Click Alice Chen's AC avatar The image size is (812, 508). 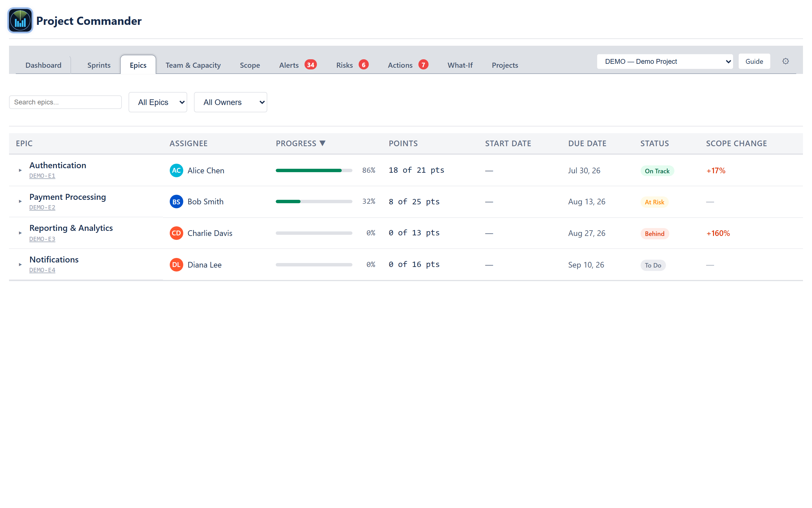point(176,170)
